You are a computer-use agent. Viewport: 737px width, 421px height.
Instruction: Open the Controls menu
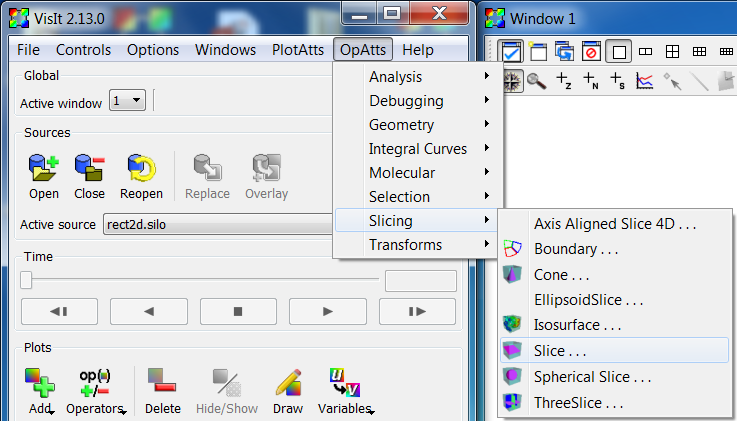coord(83,49)
